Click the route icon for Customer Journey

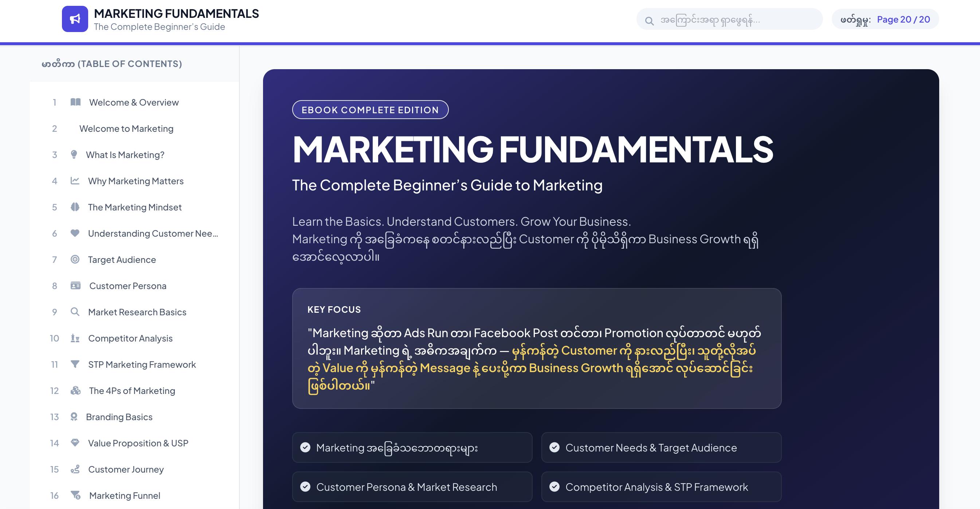point(75,469)
